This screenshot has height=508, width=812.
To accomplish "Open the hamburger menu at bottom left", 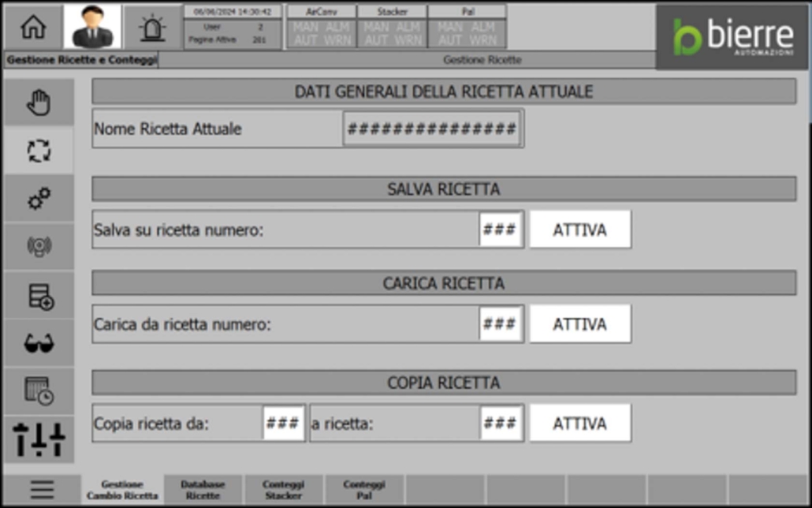I will [42, 490].
